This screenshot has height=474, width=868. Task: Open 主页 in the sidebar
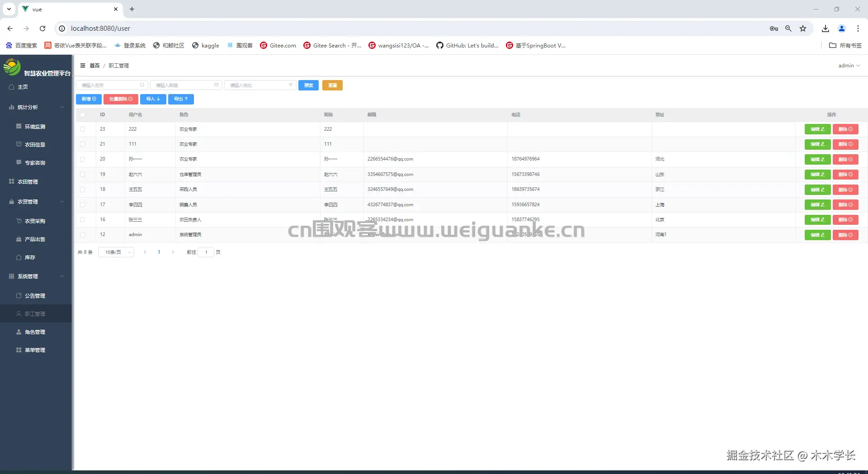[36, 87]
